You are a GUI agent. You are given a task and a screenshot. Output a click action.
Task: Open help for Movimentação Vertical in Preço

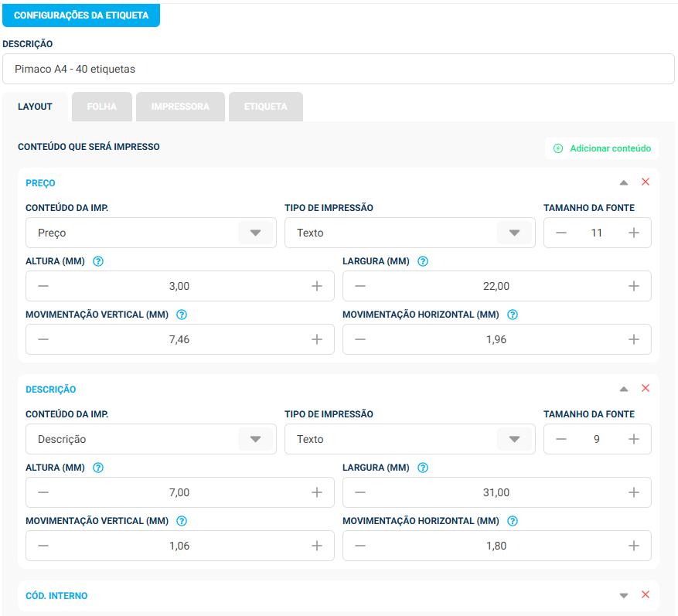pyautogui.click(x=182, y=315)
